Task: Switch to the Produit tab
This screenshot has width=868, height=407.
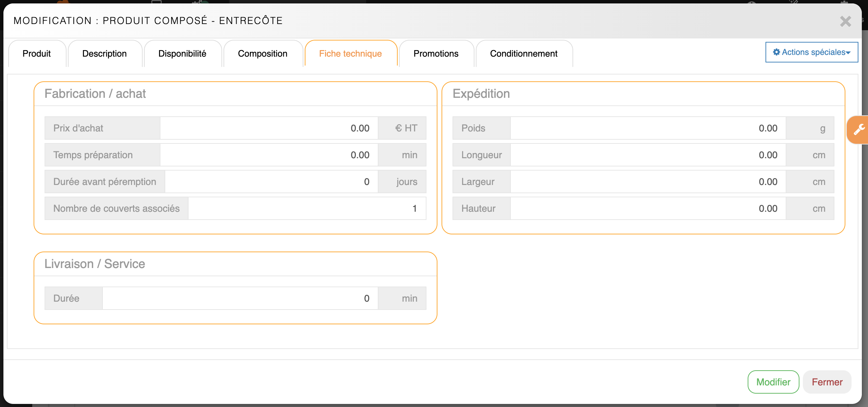Action: 37,54
